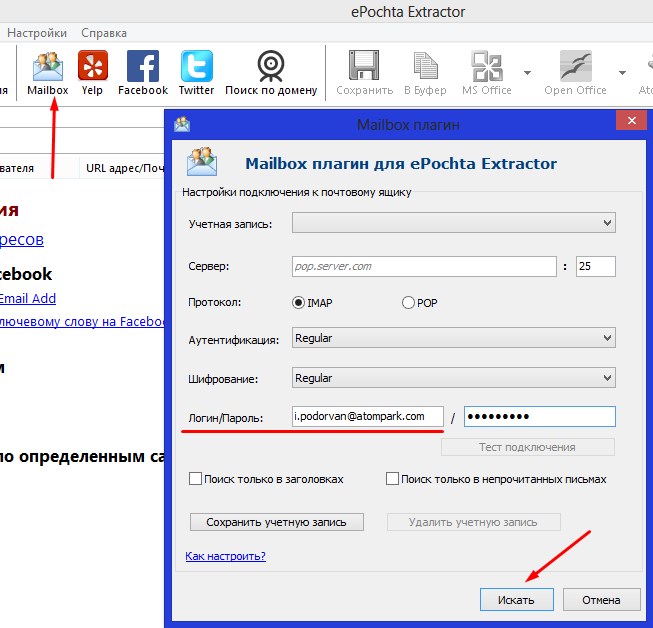Click the Сохранить floppy disk icon
Screen dimensions: 653x628
[x=364, y=65]
